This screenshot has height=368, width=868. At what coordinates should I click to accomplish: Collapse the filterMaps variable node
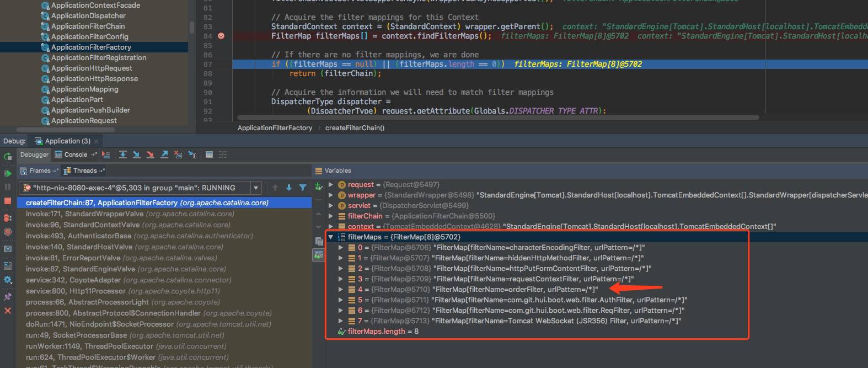(331, 237)
